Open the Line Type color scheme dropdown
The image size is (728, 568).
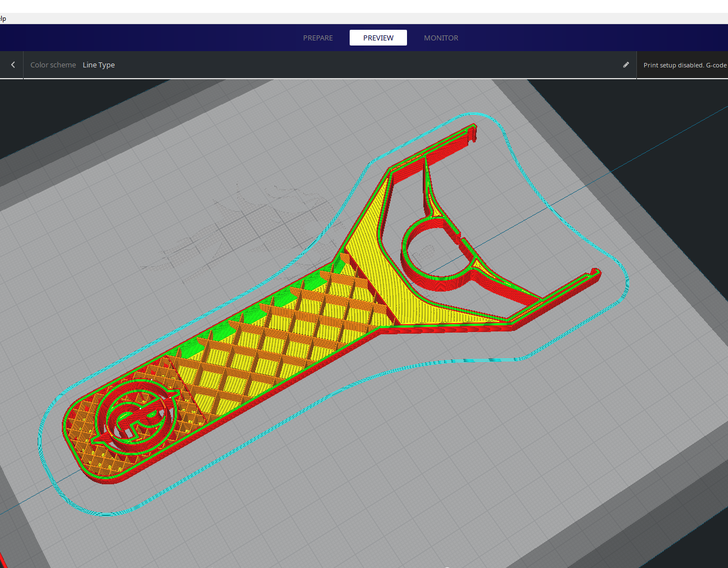point(99,65)
